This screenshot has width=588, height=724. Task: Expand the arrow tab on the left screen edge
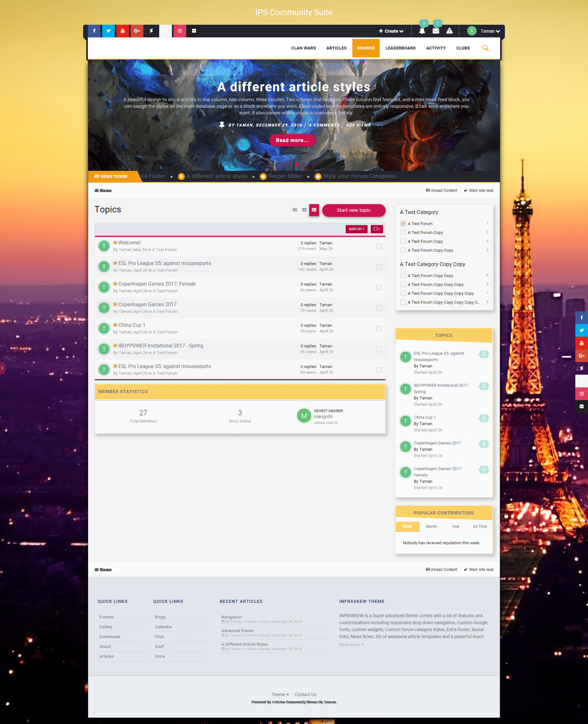click(2, 368)
